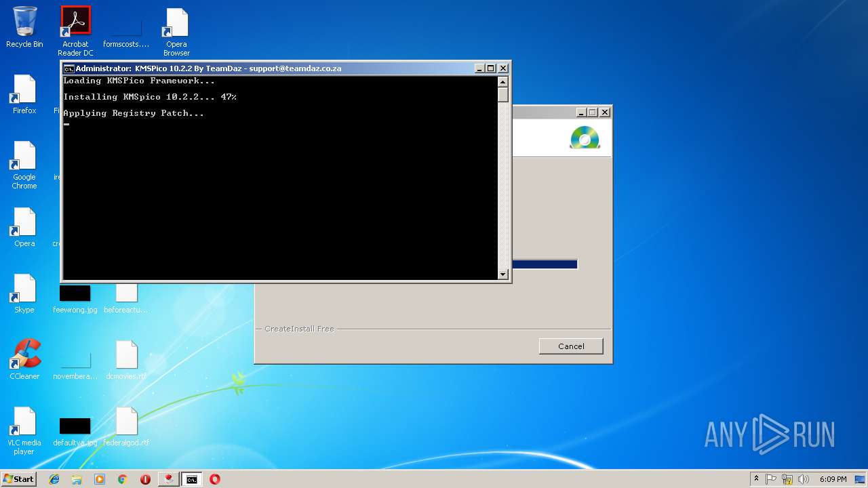Select the Skype desktop shortcut
The image size is (868, 488).
coord(24,293)
